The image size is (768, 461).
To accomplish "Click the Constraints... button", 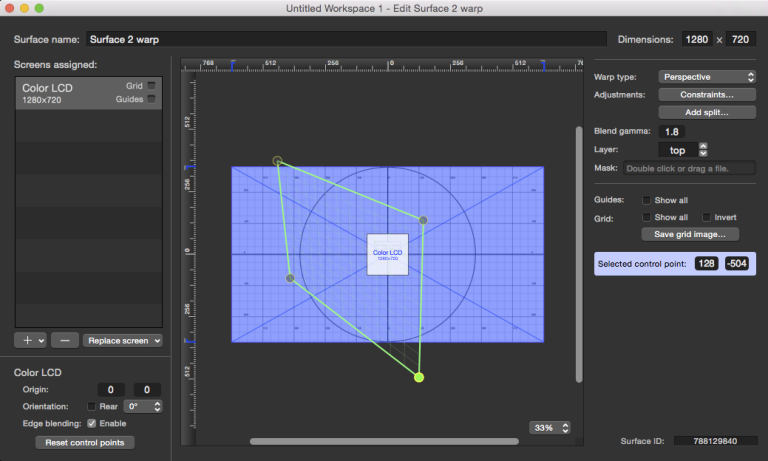I will pyautogui.click(x=706, y=94).
